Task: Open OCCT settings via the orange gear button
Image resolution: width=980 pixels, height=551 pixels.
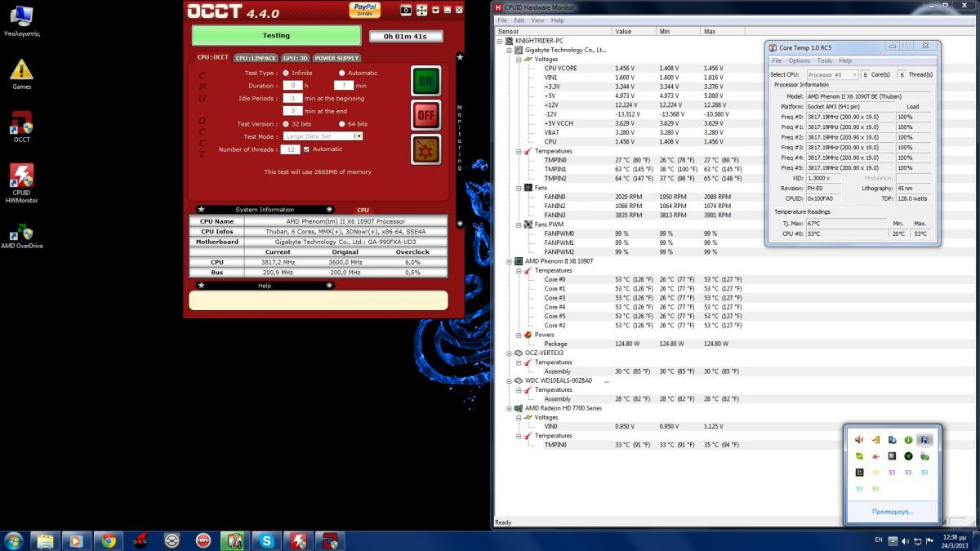Action: click(x=425, y=150)
